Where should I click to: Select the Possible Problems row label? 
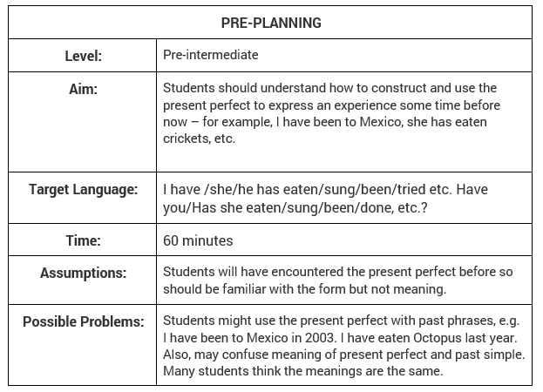[x=84, y=322]
